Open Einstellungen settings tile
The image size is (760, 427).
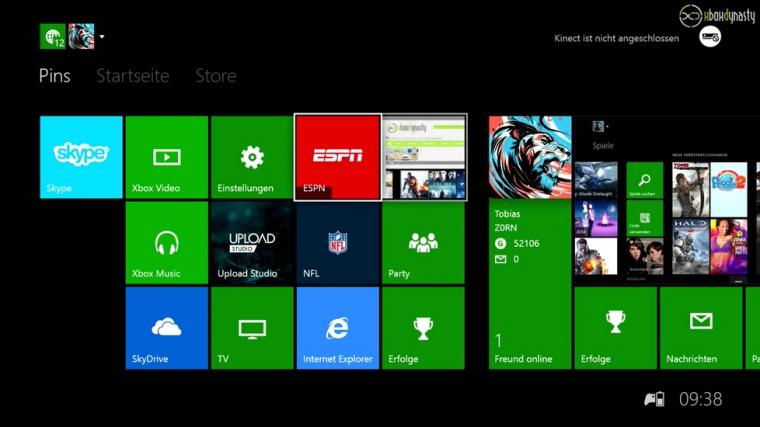[x=252, y=157]
